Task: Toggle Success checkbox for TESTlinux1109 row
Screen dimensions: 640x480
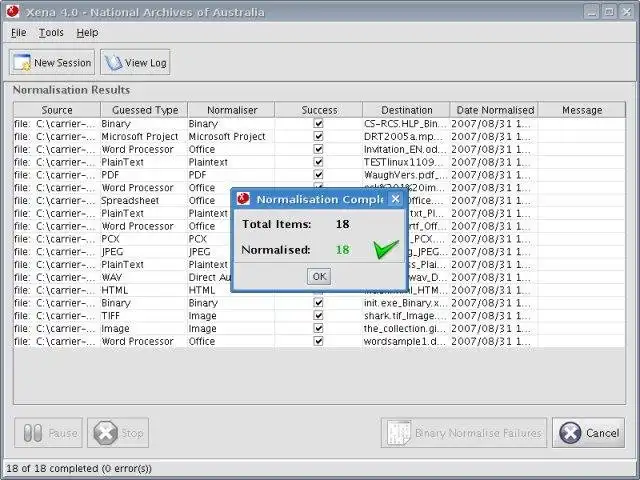Action: pos(318,162)
